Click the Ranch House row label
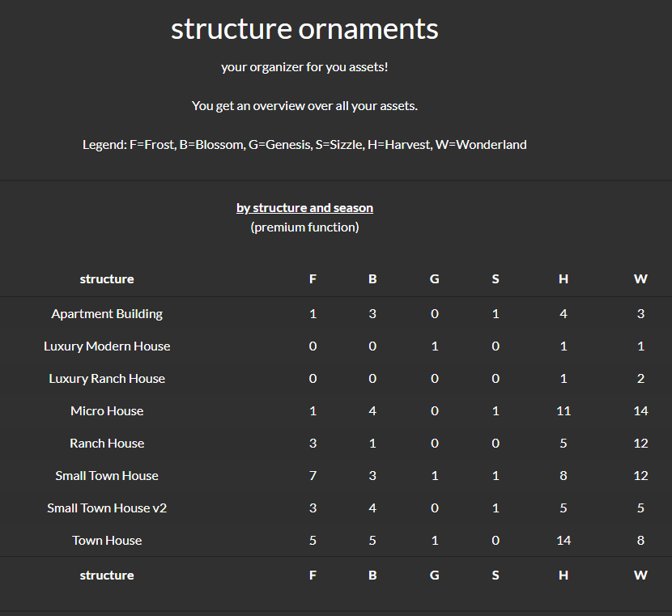The width and height of the screenshot is (672, 616). point(107,444)
